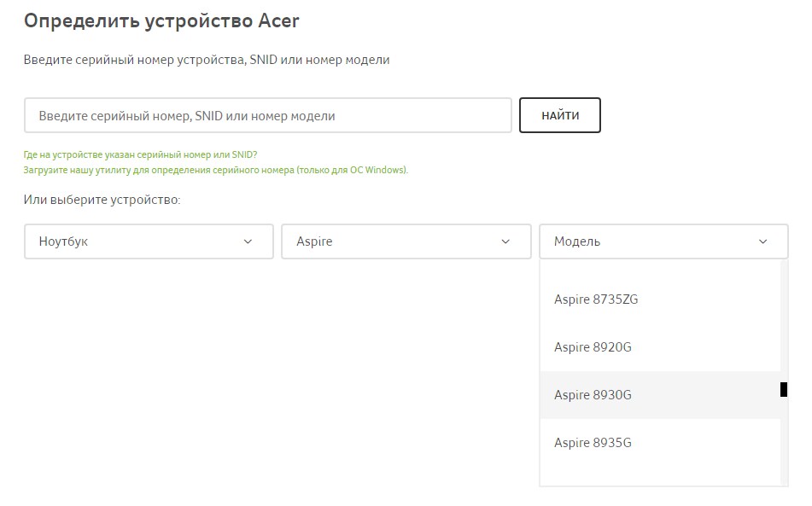The image size is (812, 506).
Task: Choose the Aspire 8920G model option
Action: click(x=593, y=347)
